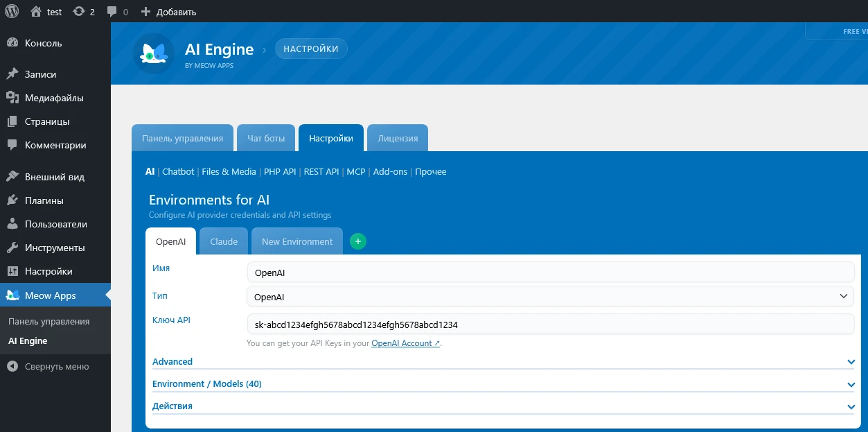Open Плагины in the sidebar
Screen dimensions: 868x432
55,200
